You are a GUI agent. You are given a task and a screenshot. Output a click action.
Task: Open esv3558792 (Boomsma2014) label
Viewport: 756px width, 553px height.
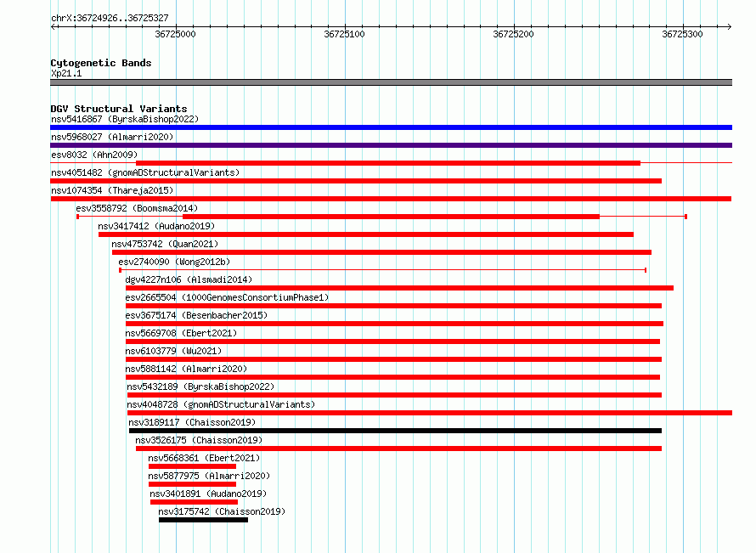coord(137,208)
